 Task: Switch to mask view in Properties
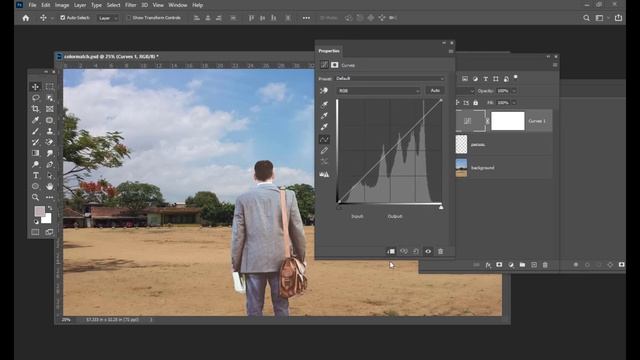pos(335,65)
